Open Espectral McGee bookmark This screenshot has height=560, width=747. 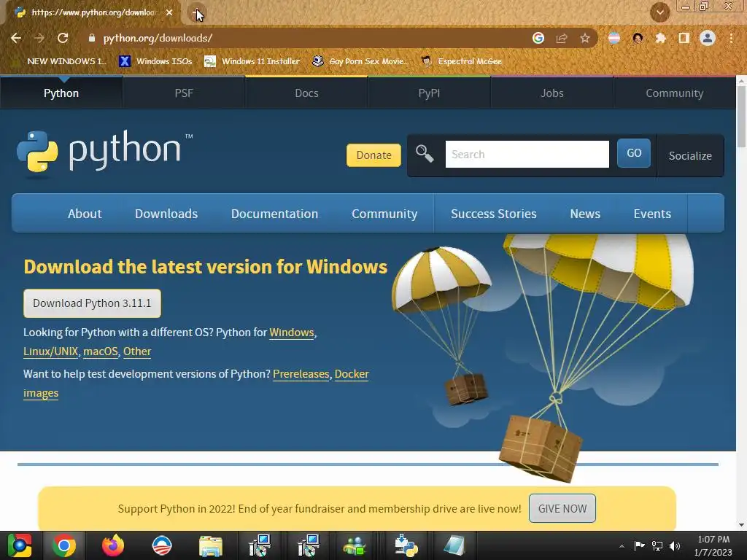(x=462, y=61)
